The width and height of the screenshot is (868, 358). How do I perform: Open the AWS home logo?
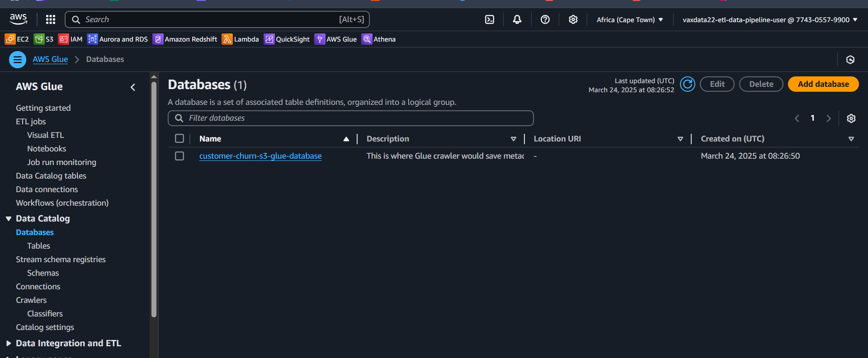(x=19, y=19)
